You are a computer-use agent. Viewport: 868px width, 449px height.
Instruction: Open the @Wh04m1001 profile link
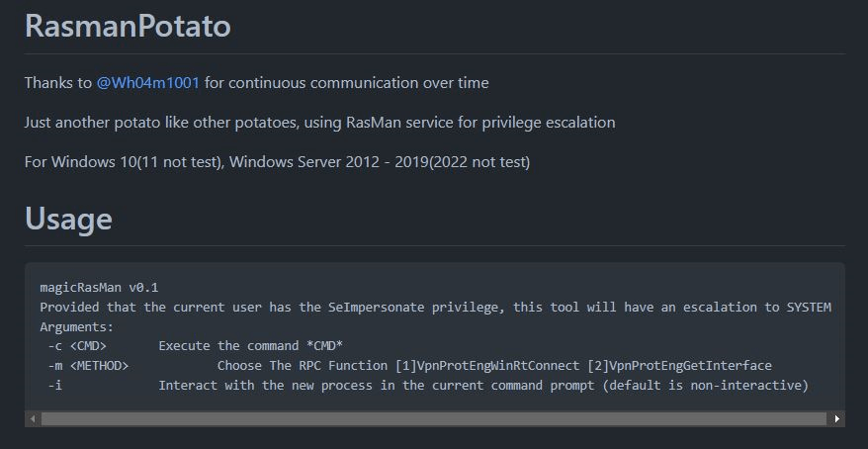click(148, 83)
